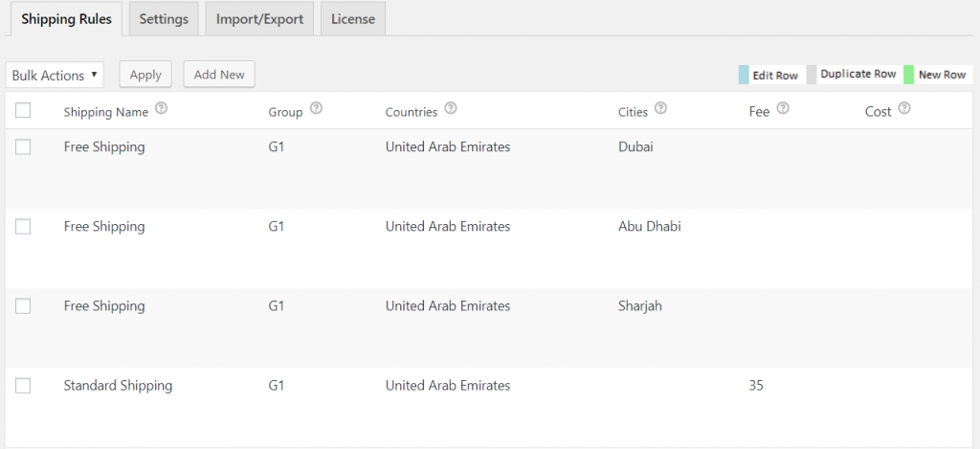Go to the License tab

click(353, 19)
